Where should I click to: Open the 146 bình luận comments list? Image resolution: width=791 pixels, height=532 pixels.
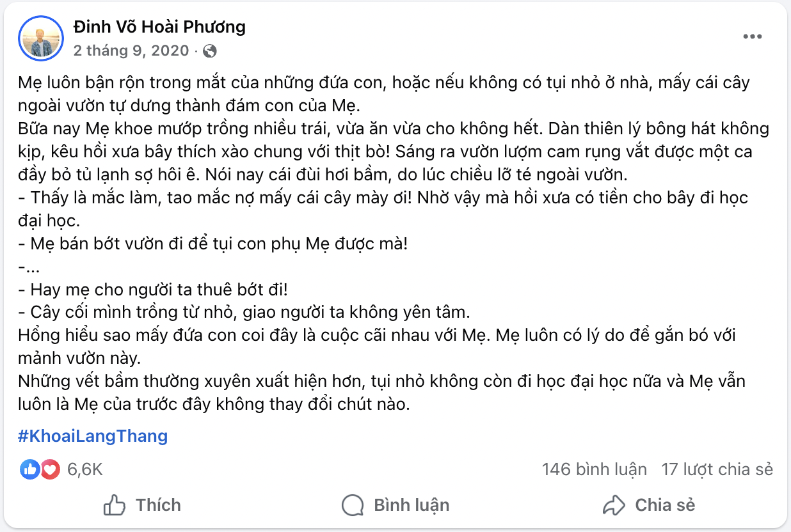pos(594,469)
